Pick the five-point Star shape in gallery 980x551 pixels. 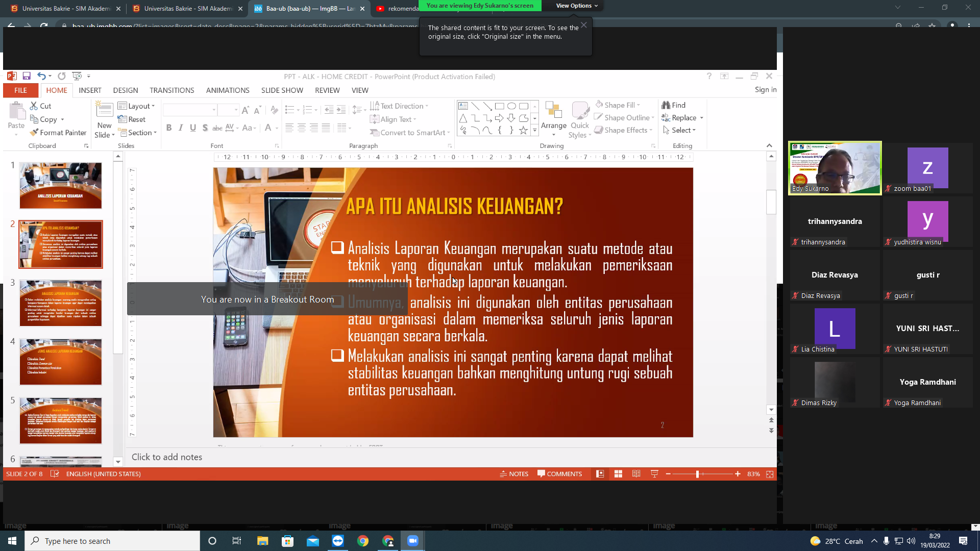[523, 131]
